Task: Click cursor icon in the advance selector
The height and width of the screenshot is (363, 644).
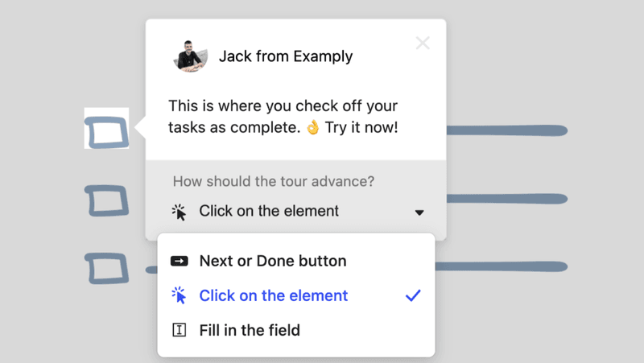Action: tap(179, 212)
